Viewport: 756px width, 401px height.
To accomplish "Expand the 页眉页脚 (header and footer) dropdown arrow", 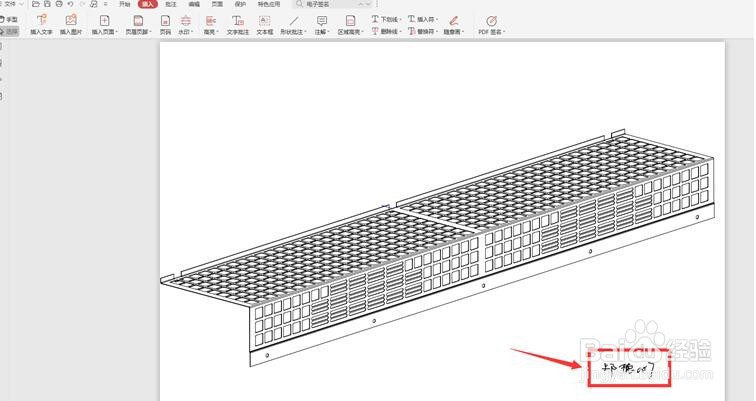I will (151, 32).
